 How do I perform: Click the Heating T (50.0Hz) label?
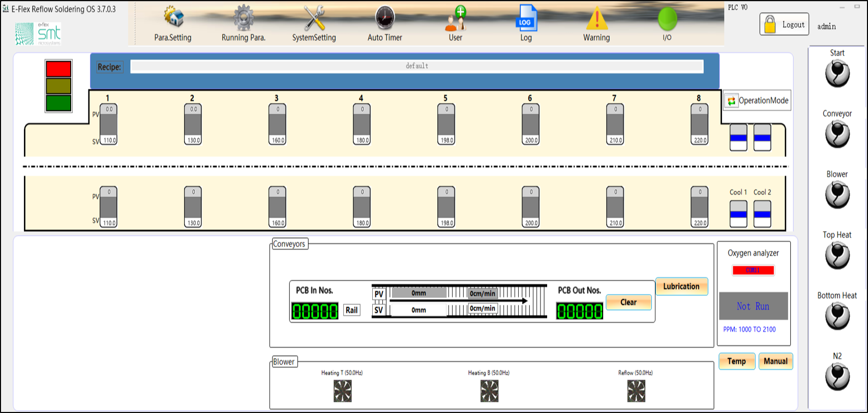coord(342,373)
